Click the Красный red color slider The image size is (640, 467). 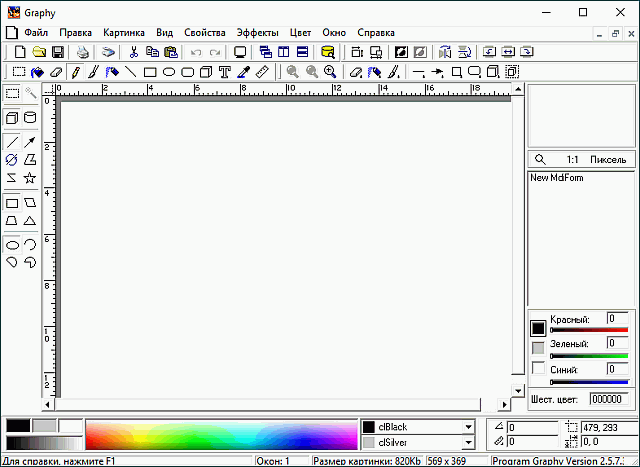[x=589, y=329]
